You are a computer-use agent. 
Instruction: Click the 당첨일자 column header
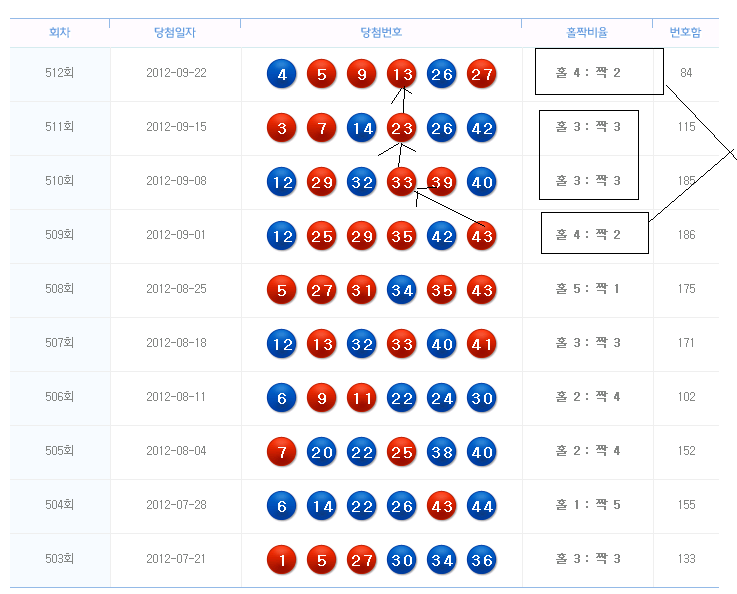175,33
